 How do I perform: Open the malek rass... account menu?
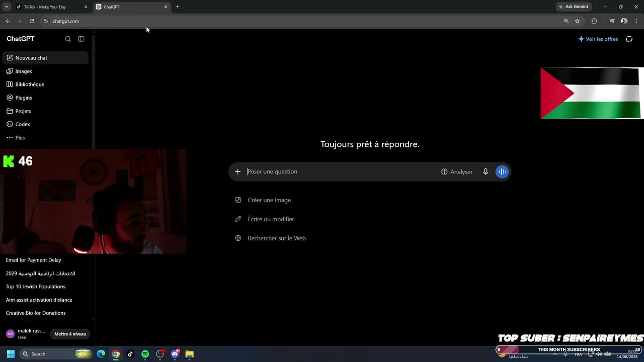(26, 334)
